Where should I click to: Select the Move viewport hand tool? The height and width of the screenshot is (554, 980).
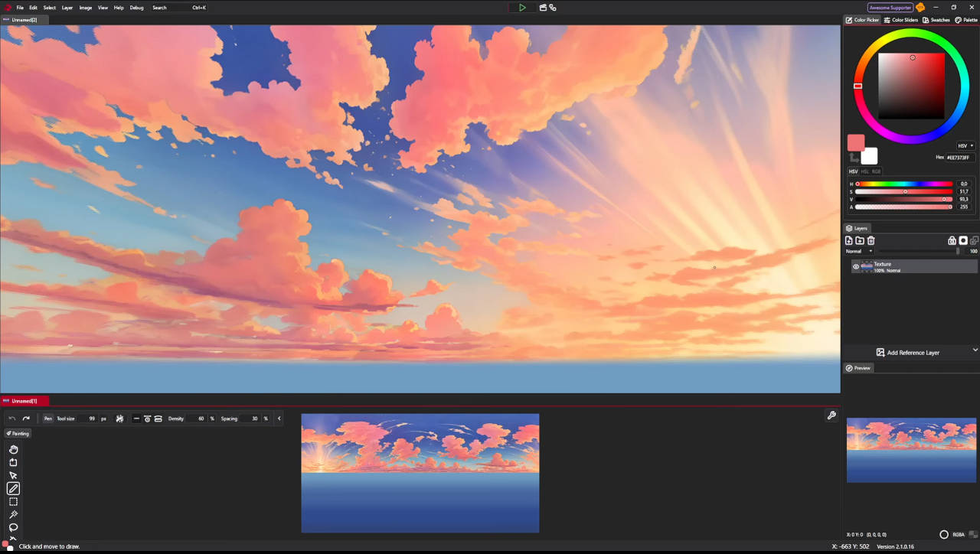coord(13,449)
